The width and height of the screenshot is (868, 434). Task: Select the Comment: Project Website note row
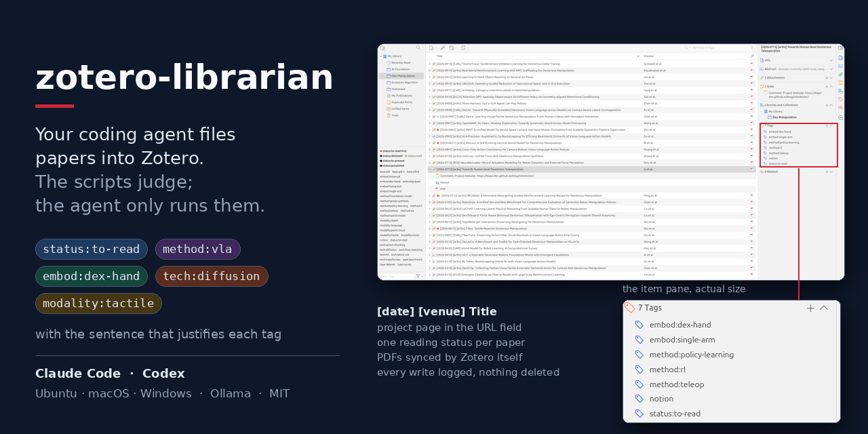[591, 176]
